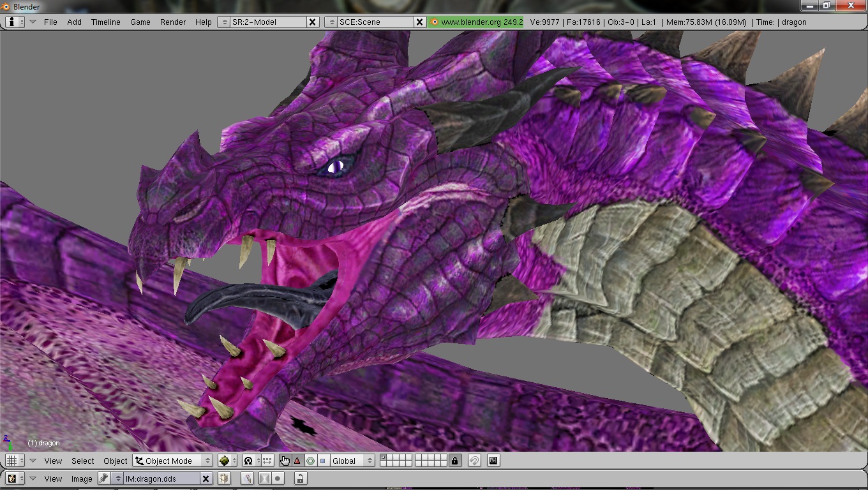This screenshot has width=868, height=490.
Task: Click the texture paint brush icon
Action: [x=247, y=479]
